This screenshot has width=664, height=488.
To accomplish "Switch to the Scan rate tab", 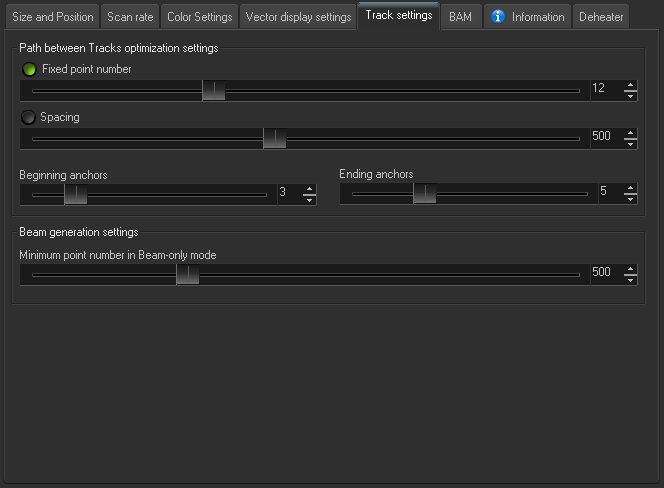I will click(x=130, y=17).
